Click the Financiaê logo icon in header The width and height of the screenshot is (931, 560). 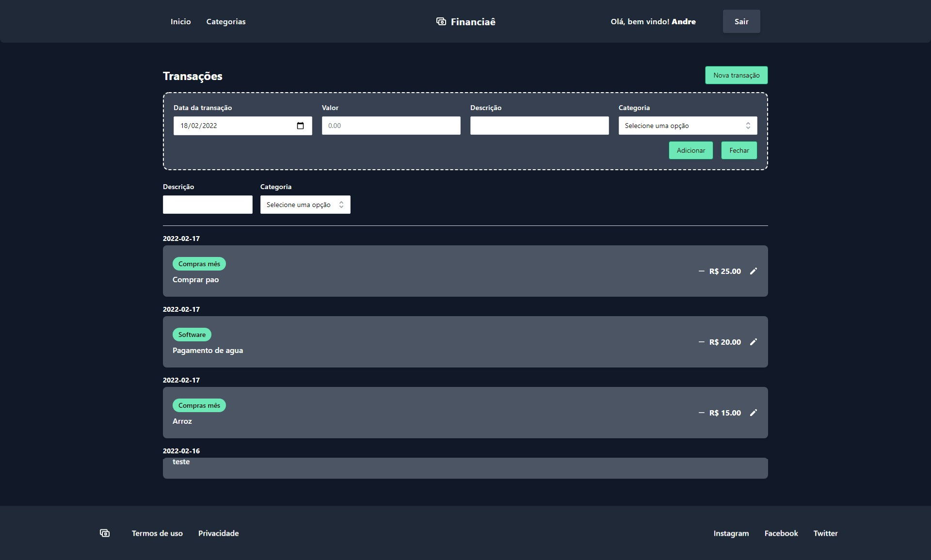(441, 21)
